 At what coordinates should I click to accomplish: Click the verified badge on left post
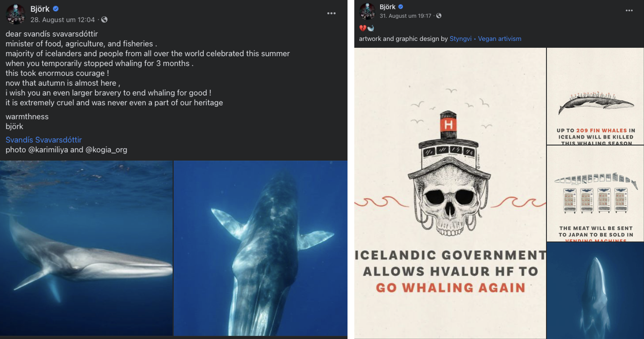[56, 9]
